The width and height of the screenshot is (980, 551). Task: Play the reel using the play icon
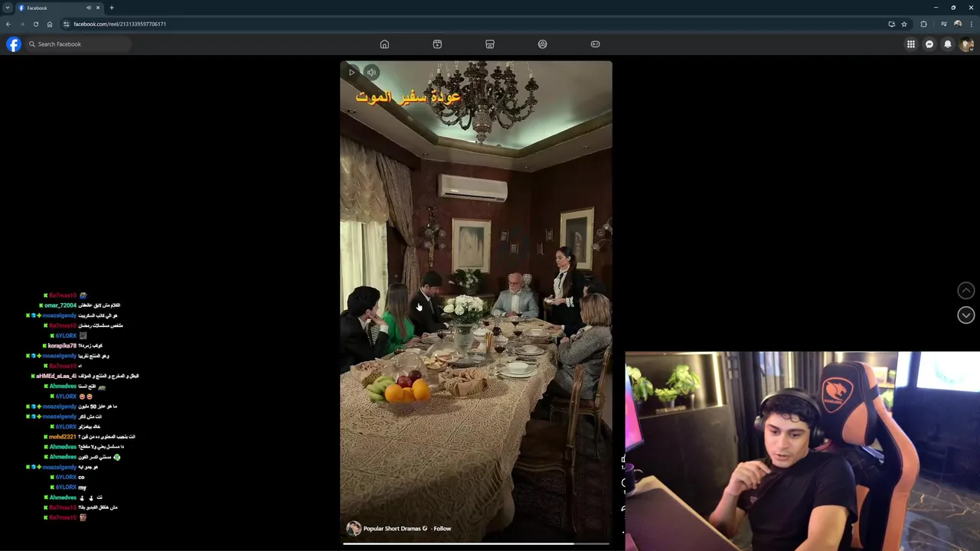pyautogui.click(x=351, y=73)
